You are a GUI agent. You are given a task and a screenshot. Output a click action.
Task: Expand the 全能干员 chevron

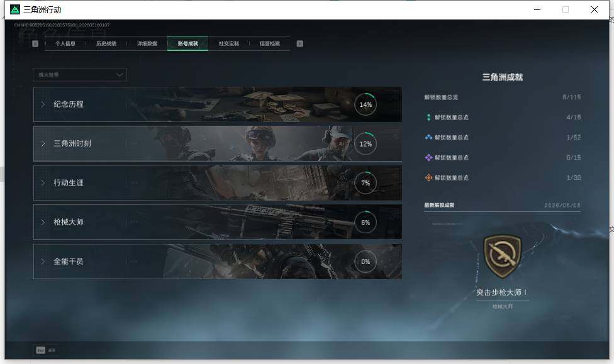pyautogui.click(x=43, y=261)
